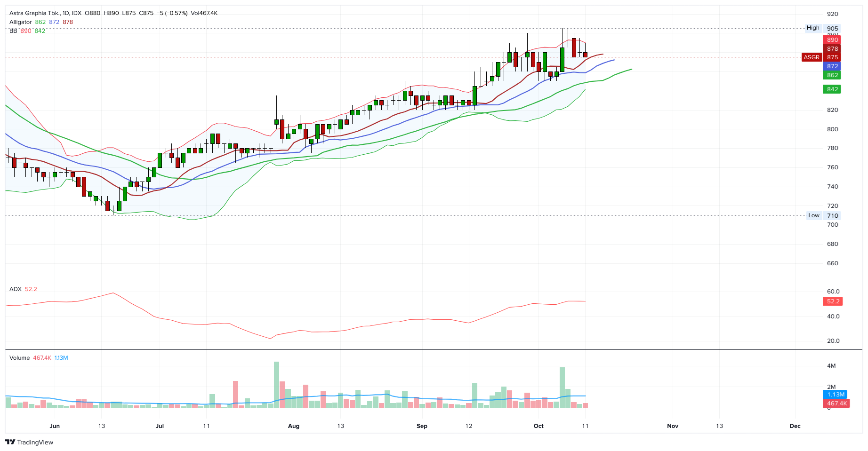Click the Jun label on time axis
This screenshot has height=451, width=868.
point(55,426)
